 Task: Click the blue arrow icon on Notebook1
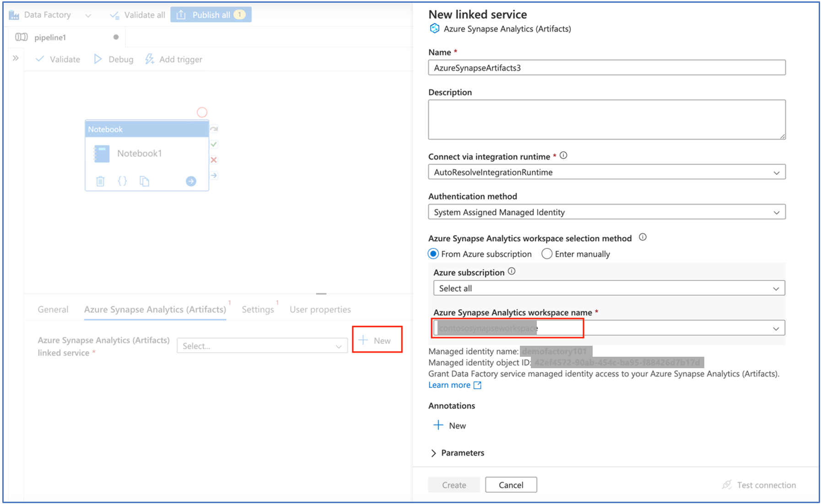(191, 182)
